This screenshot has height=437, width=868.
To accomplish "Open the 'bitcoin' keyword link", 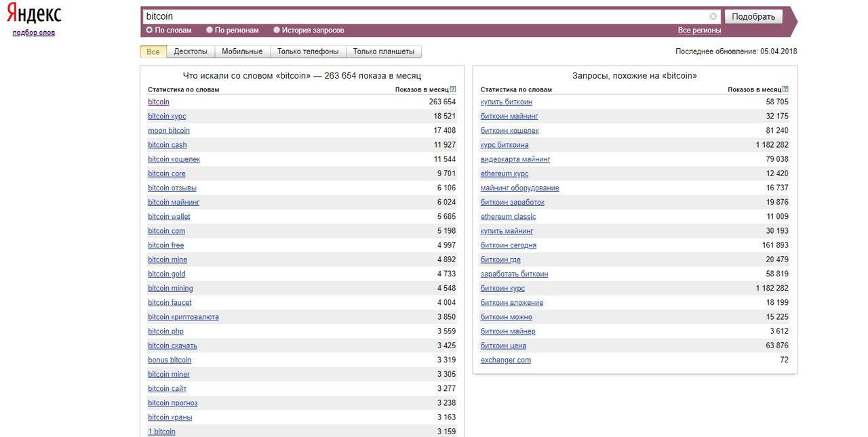I will click(x=159, y=102).
